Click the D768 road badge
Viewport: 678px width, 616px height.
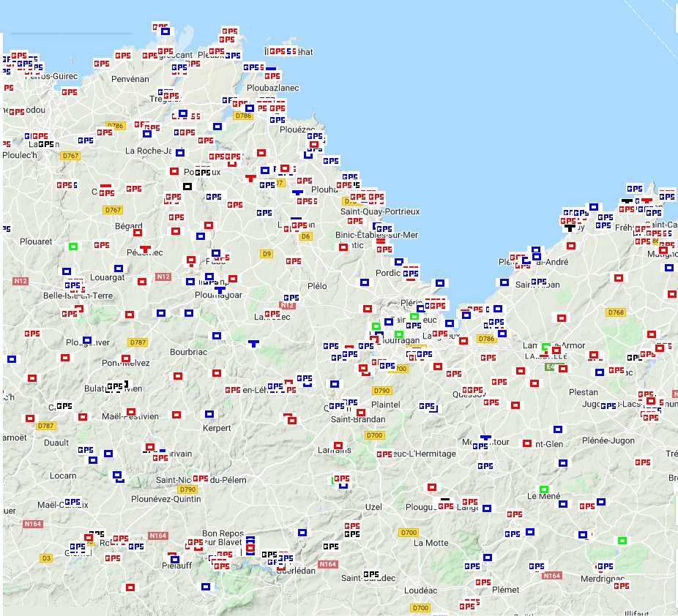click(x=616, y=312)
